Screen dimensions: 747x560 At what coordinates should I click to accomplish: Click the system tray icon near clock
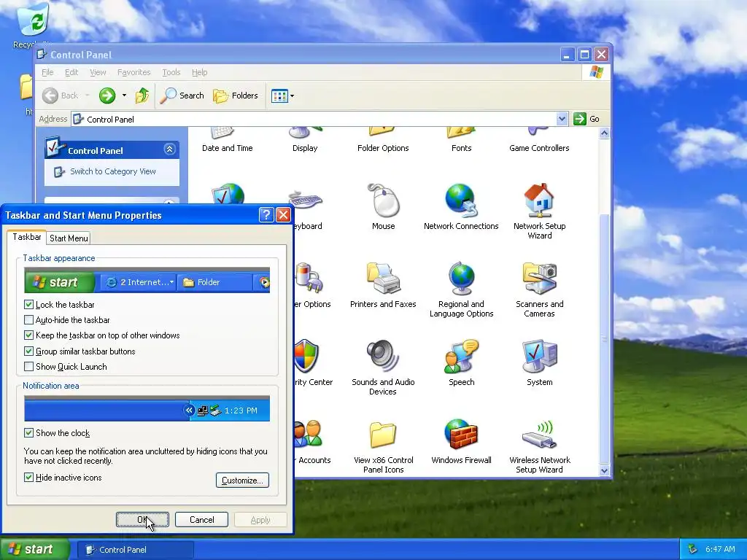(x=692, y=549)
